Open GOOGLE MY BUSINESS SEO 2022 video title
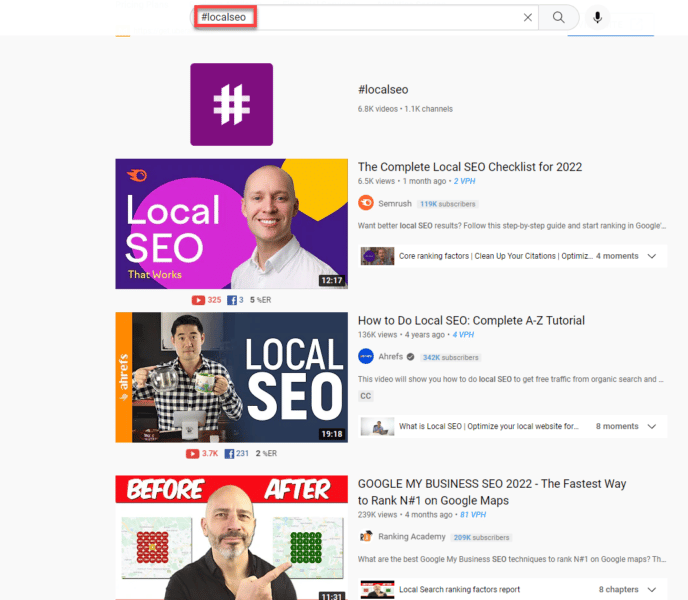Viewport: 688px width, 600px height. pyautogui.click(x=492, y=492)
